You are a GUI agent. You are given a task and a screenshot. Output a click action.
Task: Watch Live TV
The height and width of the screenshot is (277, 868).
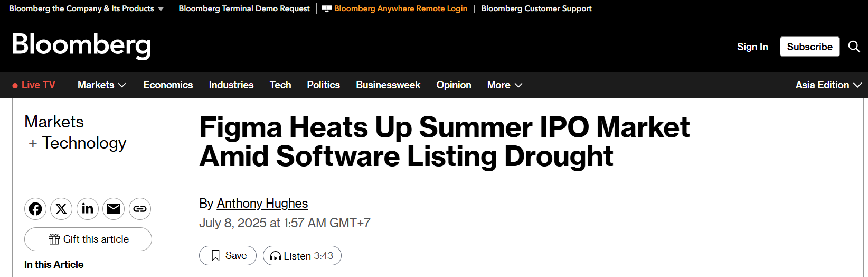coord(34,85)
